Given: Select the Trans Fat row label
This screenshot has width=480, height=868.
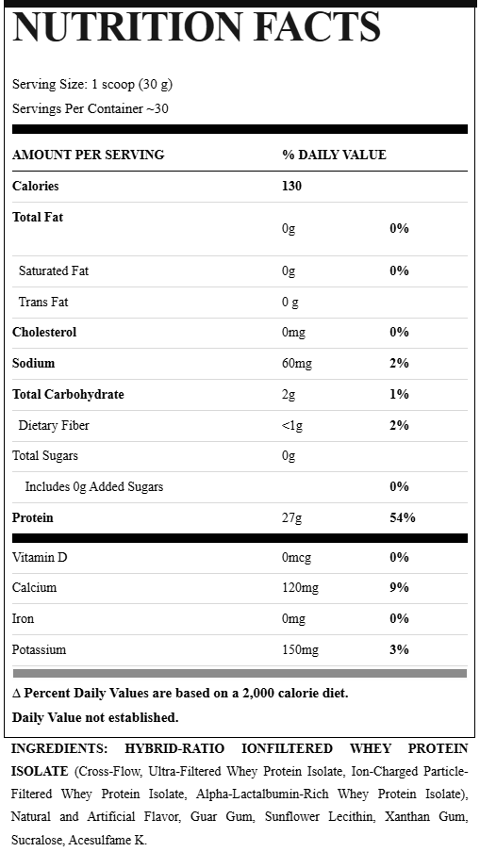Looking at the screenshot, I should coord(43,303).
